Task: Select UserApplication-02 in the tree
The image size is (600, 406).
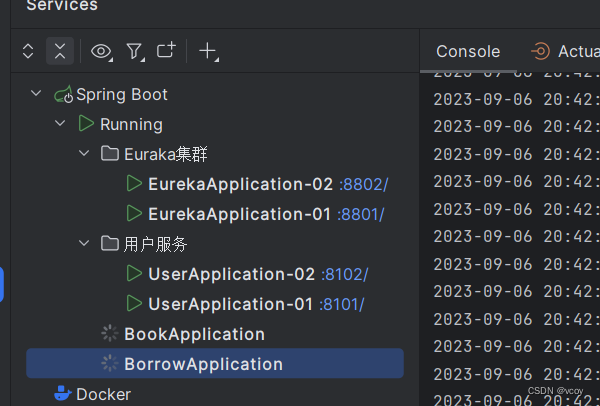Action: [x=231, y=274]
